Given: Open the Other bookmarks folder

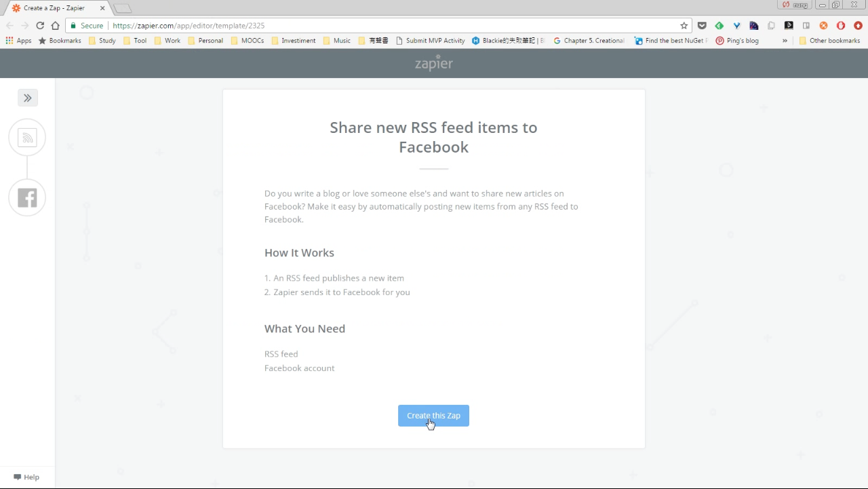Looking at the screenshot, I should pos(829,41).
